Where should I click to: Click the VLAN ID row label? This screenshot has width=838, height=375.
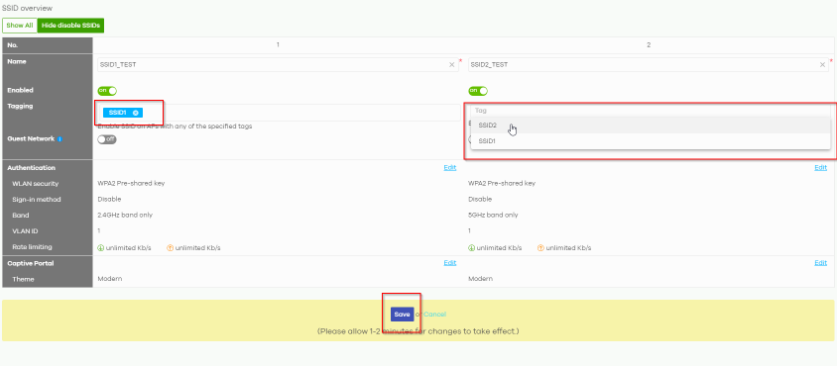[x=25, y=231]
